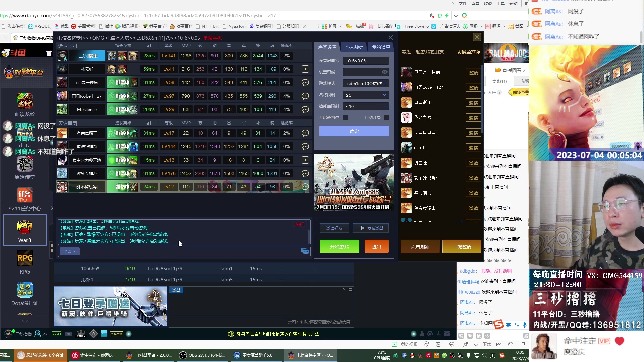Click 发布邀战 button
The height and width of the screenshot is (362, 644).
(x=371, y=228)
